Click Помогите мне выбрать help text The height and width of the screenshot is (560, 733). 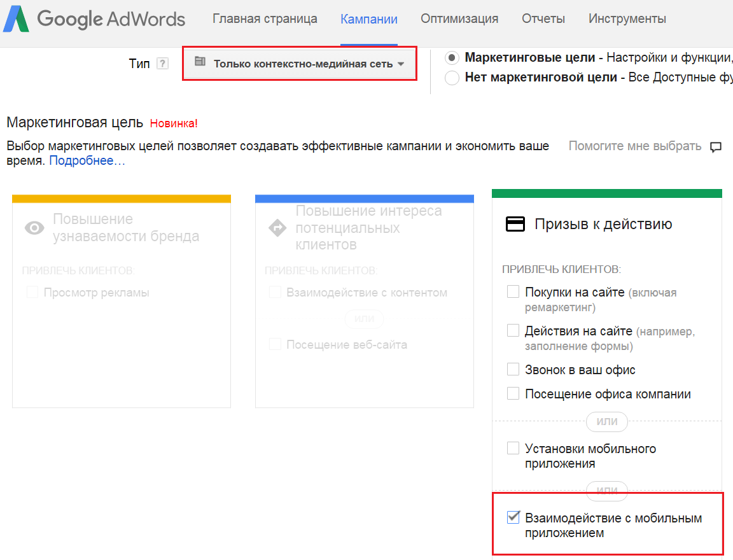pos(634,146)
